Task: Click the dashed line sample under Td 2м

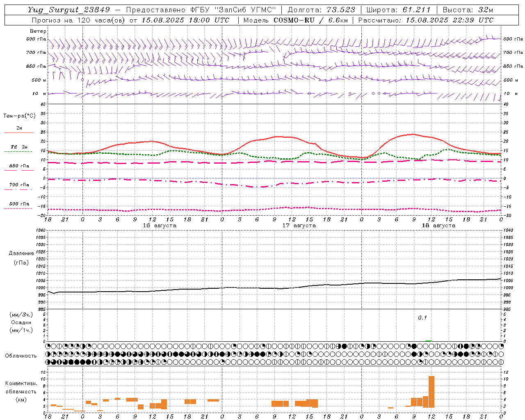Action: [x=18, y=151]
